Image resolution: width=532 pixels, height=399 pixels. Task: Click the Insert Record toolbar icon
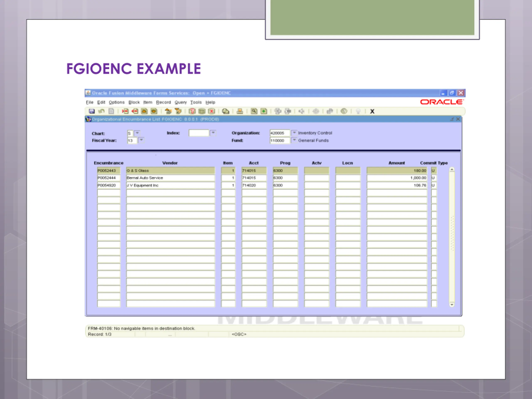pos(125,111)
